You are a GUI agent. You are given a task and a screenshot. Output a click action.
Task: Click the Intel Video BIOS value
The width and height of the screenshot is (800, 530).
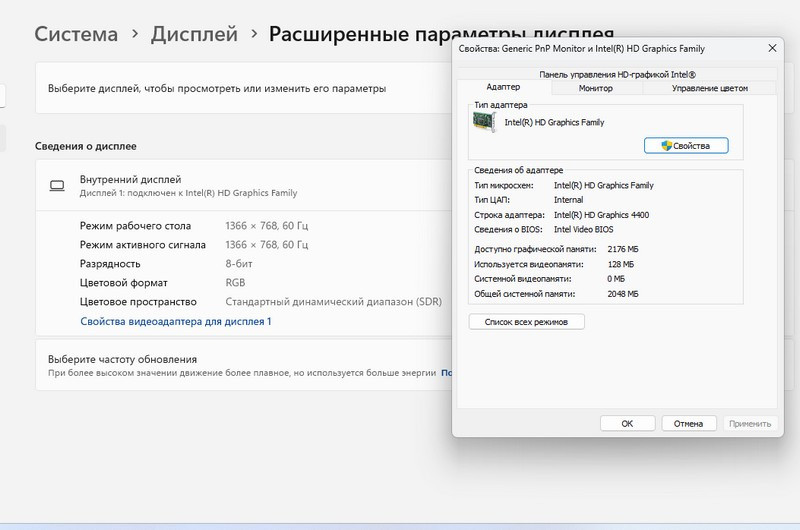click(x=584, y=230)
